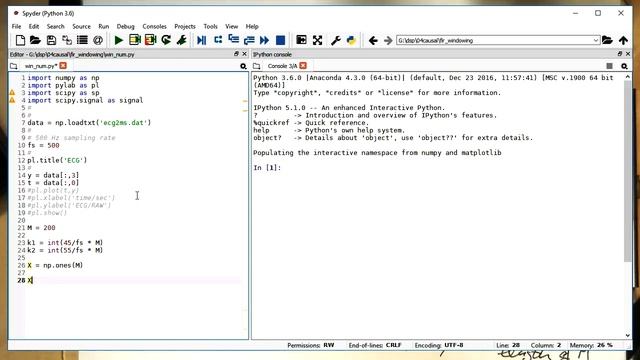Click the 'End-of-lines: CRLF' status entry
Image resolution: width=640 pixels, height=360 pixels.
pyautogui.click(x=375, y=345)
